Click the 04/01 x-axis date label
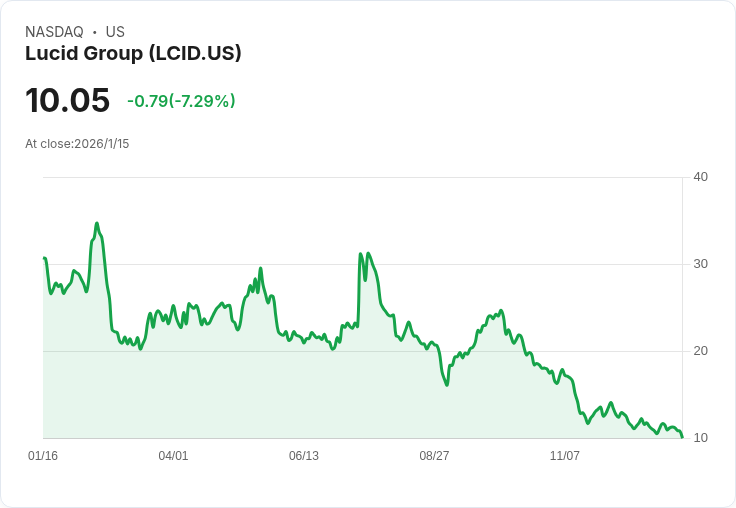The width and height of the screenshot is (736, 508). [173, 455]
